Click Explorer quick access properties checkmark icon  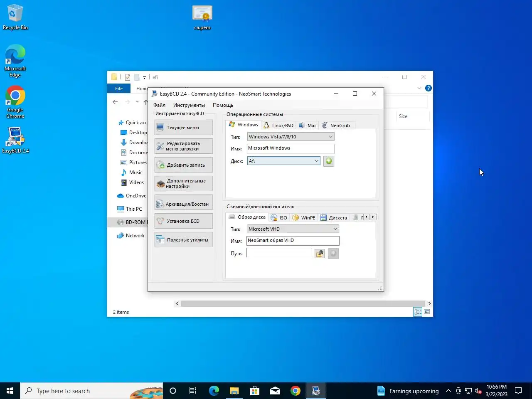(x=128, y=77)
